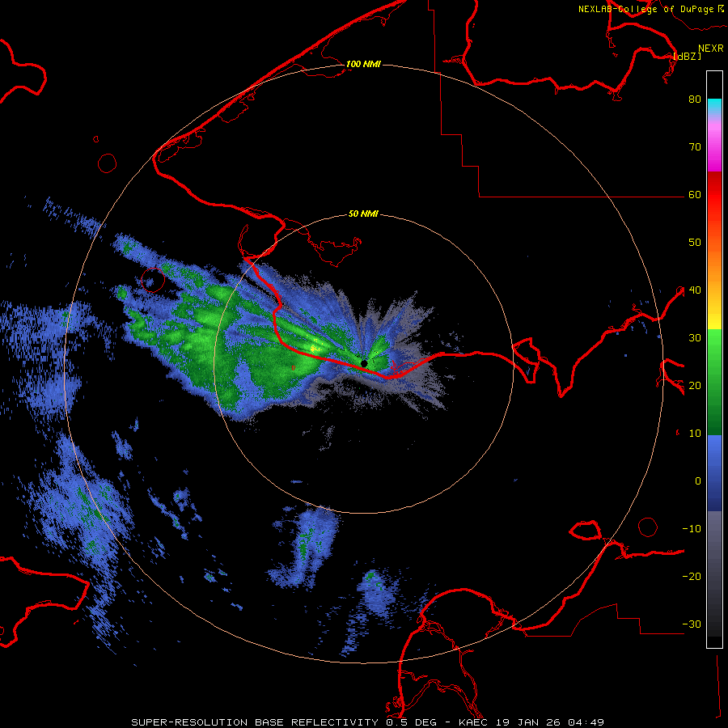728x728 pixels.
Task: Click the 50 value on the dBZ scale
Action: click(695, 243)
